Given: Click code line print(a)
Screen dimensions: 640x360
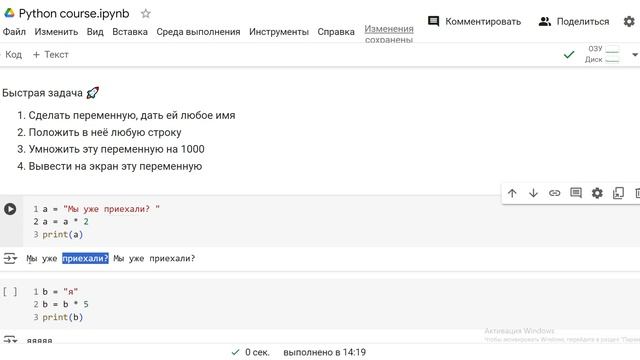Looking at the screenshot, I should click(62, 235).
